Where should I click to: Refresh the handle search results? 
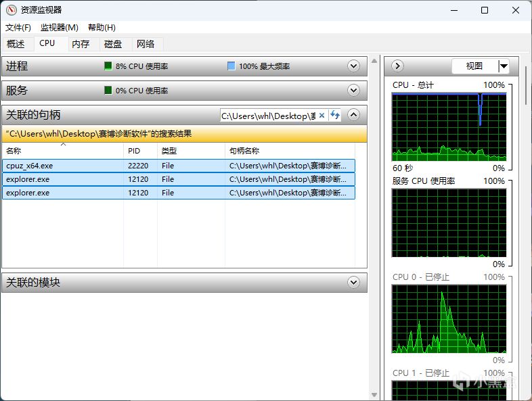[335, 115]
